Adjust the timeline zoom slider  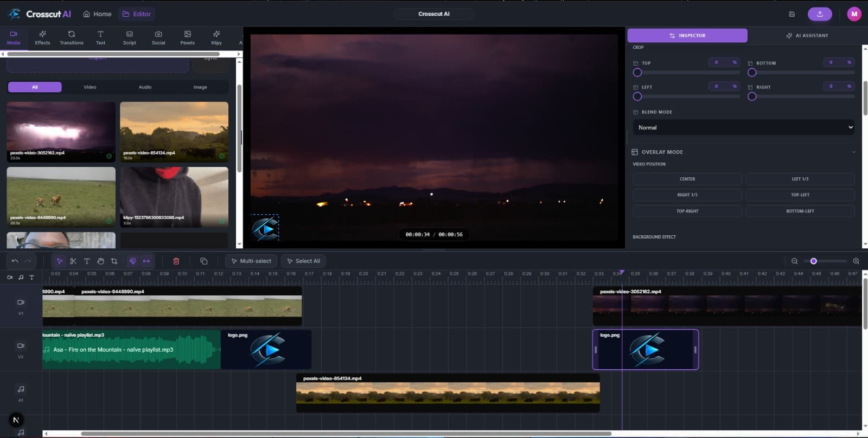coord(825,261)
